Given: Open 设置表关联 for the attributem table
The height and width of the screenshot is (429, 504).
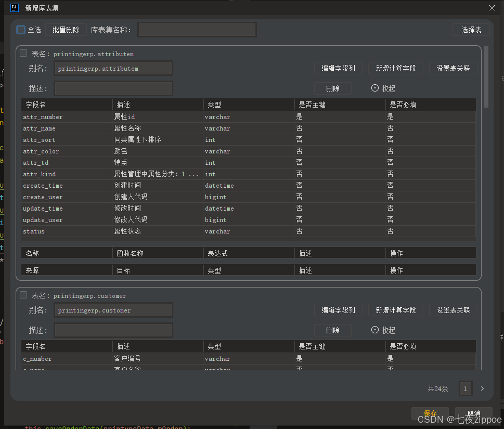Looking at the screenshot, I should pyautogui.click(x=453, y=68).
